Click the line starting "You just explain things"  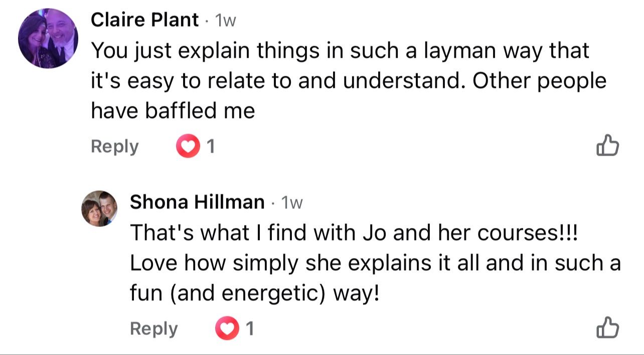[340, 50]
